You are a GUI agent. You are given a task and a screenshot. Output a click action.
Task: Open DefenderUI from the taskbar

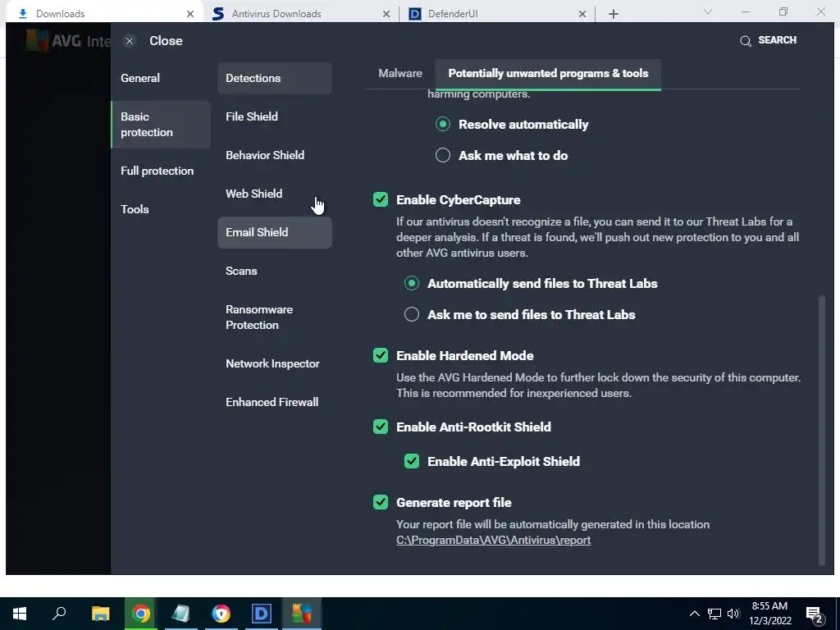262,614
